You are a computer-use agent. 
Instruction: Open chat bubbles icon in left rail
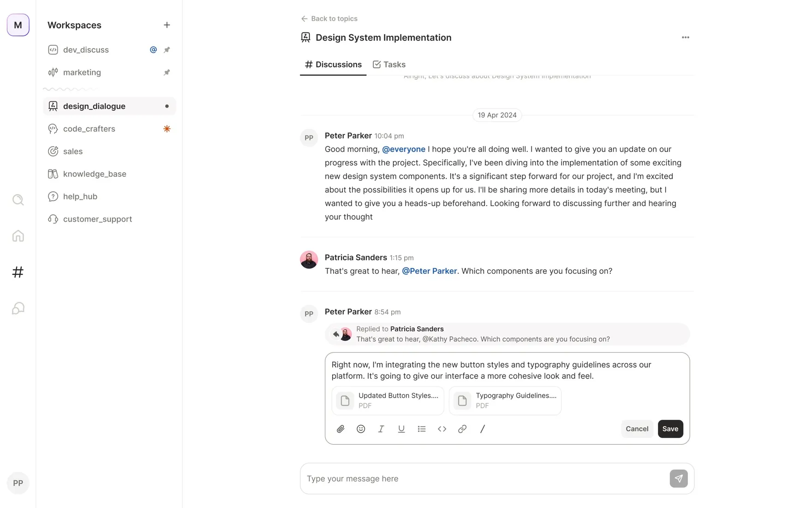pos(18,308)
